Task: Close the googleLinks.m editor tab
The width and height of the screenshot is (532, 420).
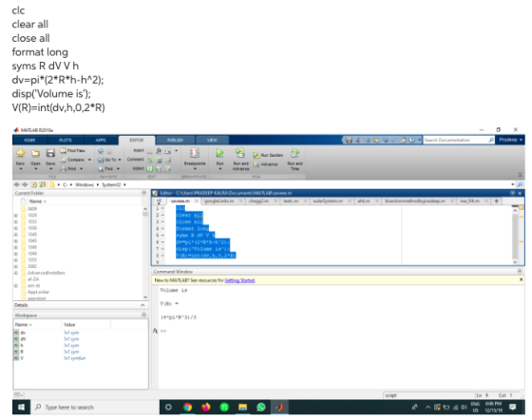Action: 240,201
